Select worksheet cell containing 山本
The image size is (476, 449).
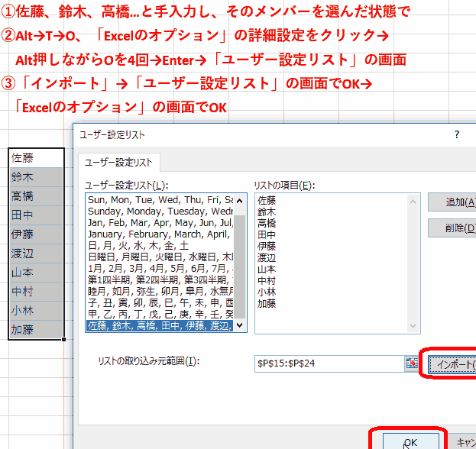(x=36, y=273)
